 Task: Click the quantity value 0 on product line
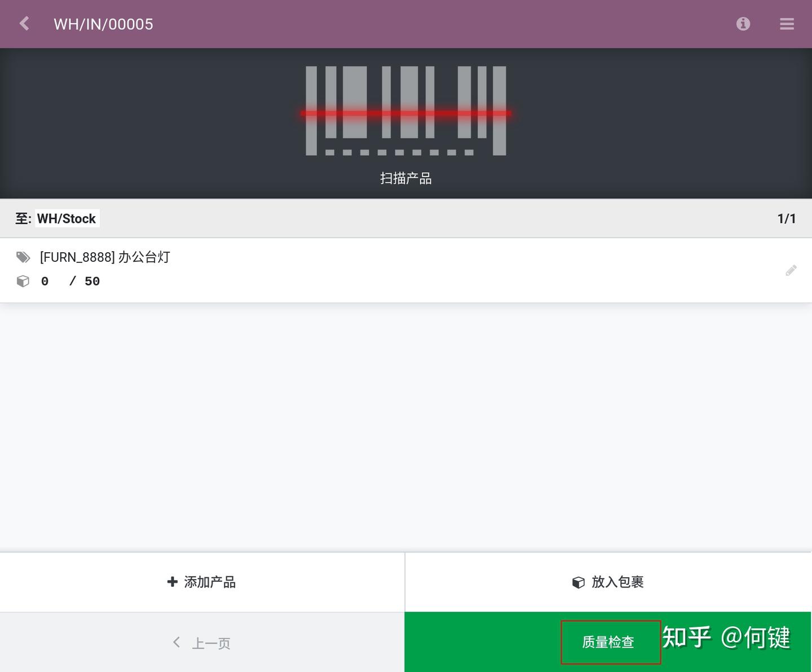tap(45, 280)
